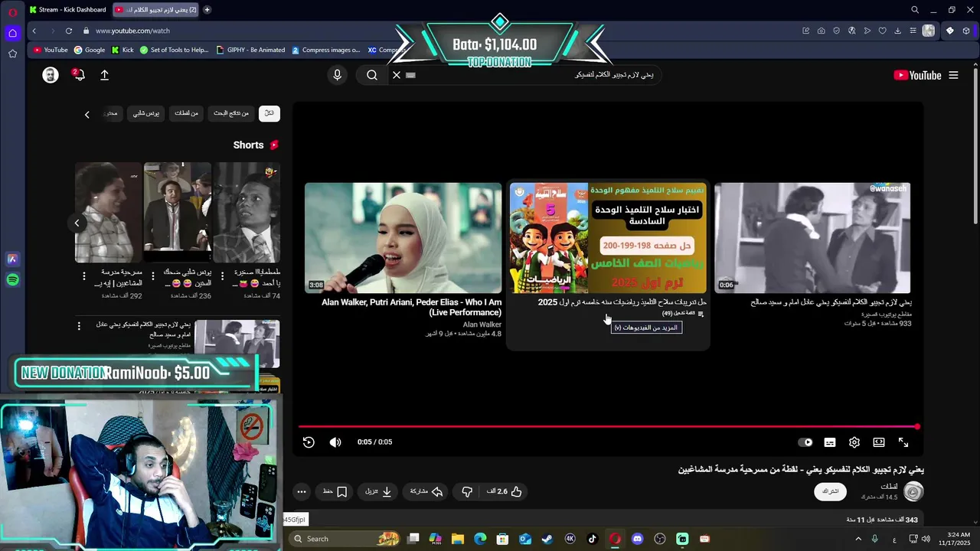
Task: Mute the video with the speaker icon
Action: coord(335,442)
